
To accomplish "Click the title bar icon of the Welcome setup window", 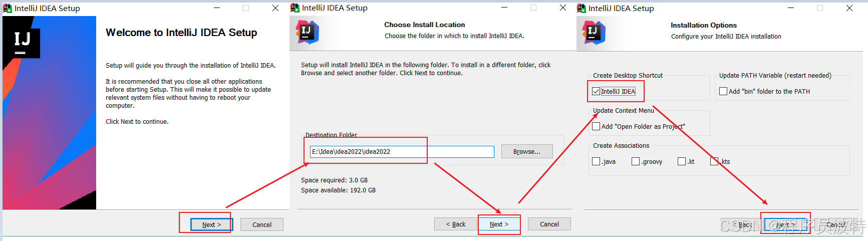I will tap(8, 8).
